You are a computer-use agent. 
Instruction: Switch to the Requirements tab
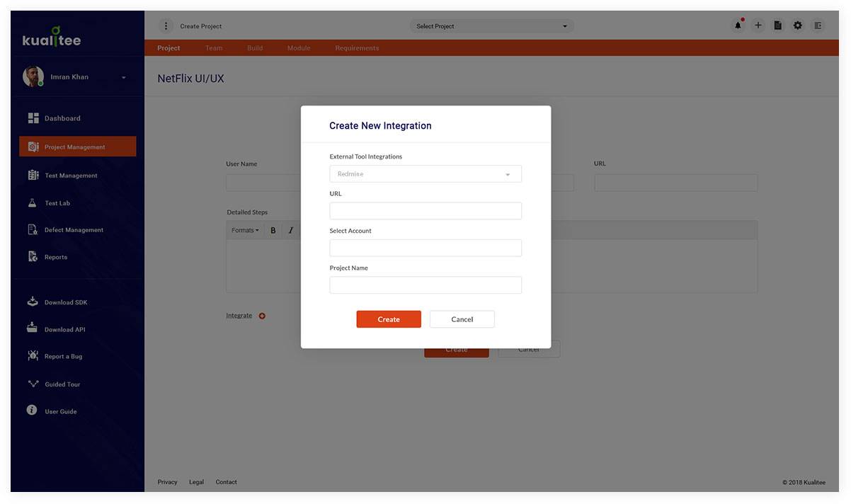click(x=357, y=48)
